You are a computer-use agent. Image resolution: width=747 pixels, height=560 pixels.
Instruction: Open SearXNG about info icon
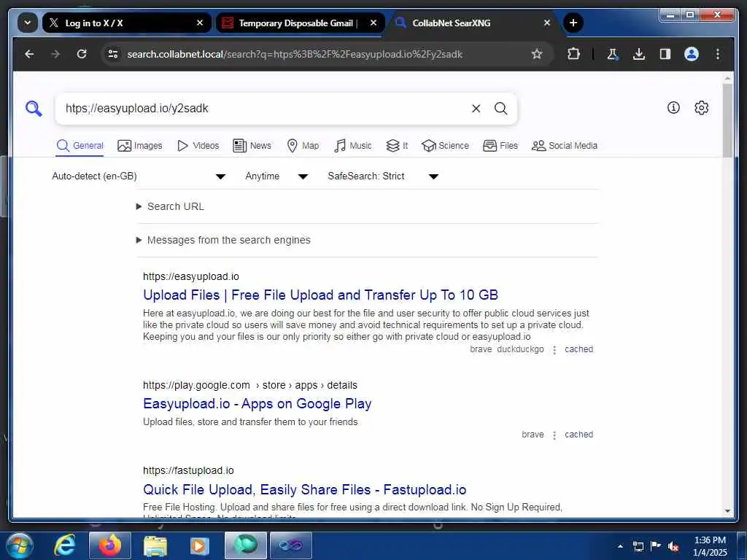[673, 108]
